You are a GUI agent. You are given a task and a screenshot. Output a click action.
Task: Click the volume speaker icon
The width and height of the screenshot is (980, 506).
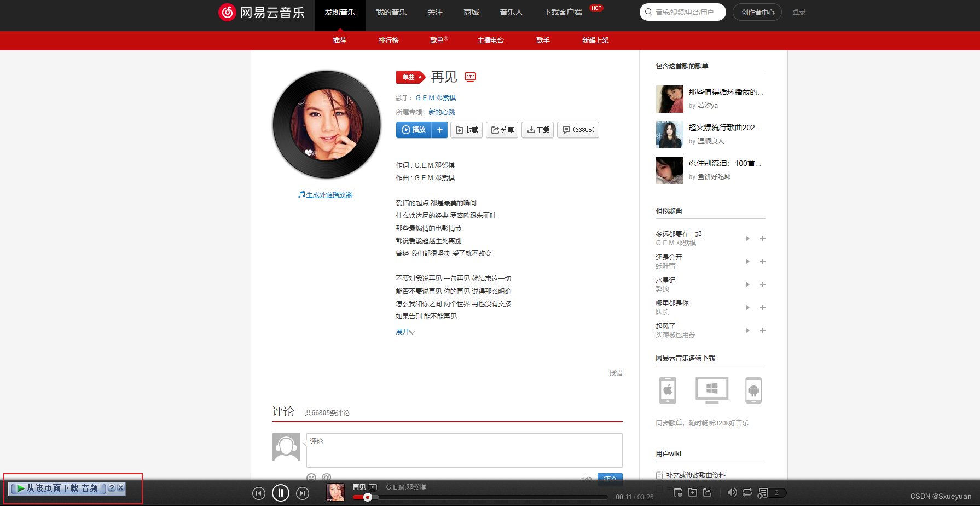(x=732, y=492)
